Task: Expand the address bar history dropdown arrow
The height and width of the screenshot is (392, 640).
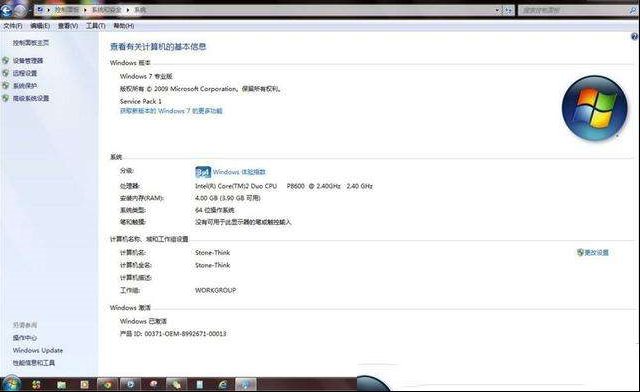Action: pyautogui.click(x=498, y=10)
